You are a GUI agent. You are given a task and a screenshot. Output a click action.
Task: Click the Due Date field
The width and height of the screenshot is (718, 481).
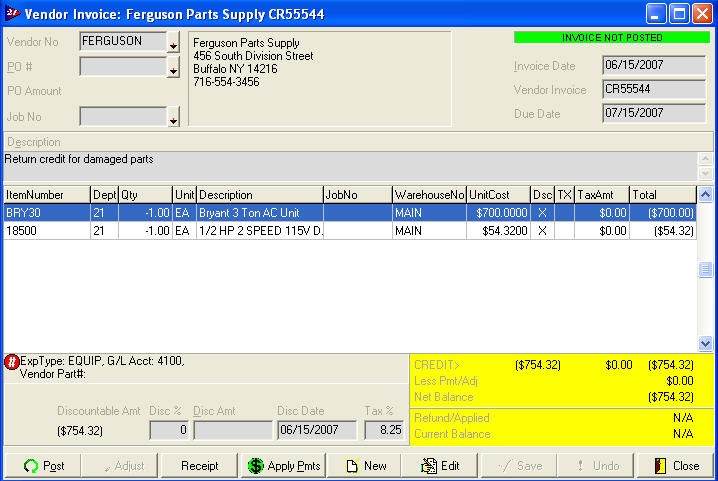[x=654, y=113]
